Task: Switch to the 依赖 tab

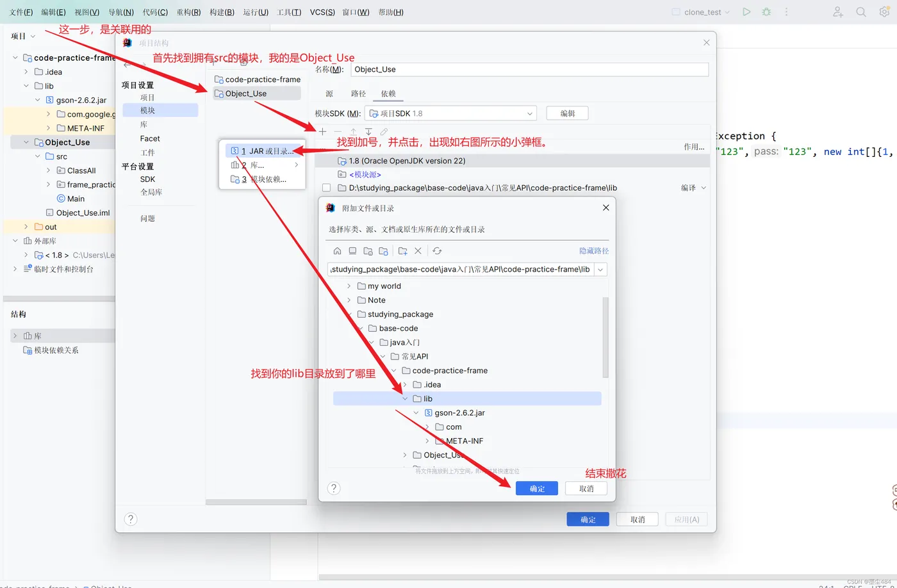Action: 388,94
